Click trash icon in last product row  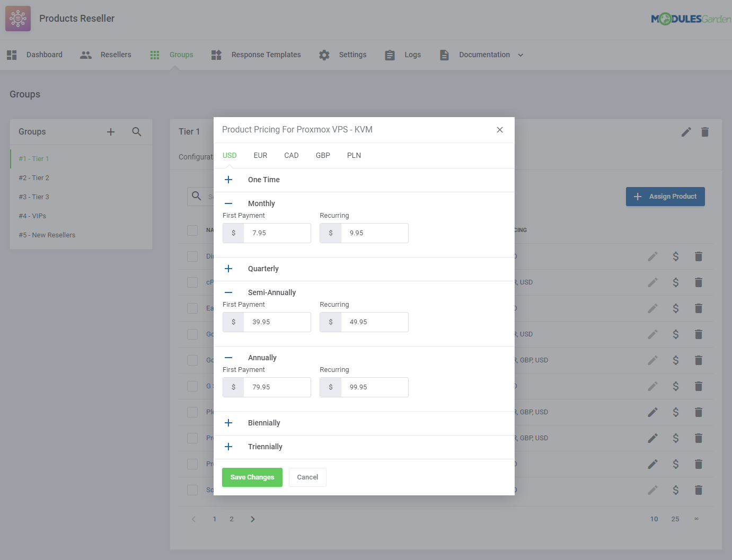point(699,490)
